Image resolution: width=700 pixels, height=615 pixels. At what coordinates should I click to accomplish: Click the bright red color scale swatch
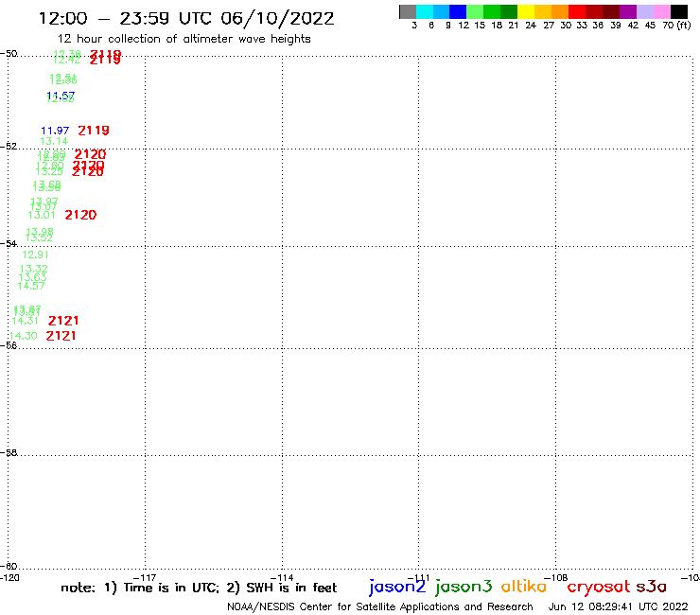click(577, 11)
